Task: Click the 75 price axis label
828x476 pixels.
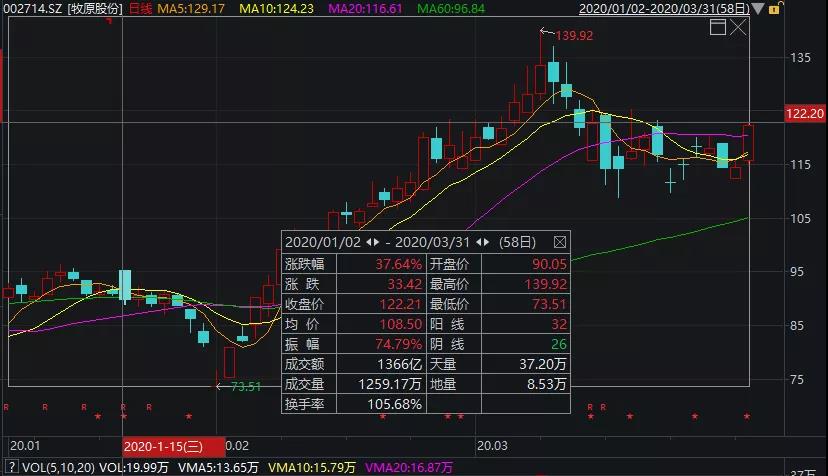Action: [x=797, y=379]
